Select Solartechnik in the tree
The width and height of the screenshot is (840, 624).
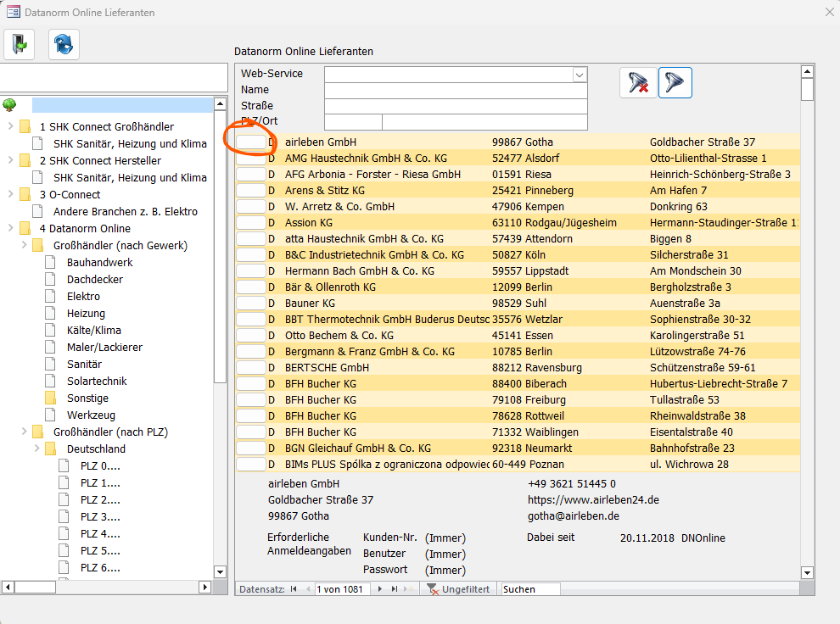tap(97, 381)
